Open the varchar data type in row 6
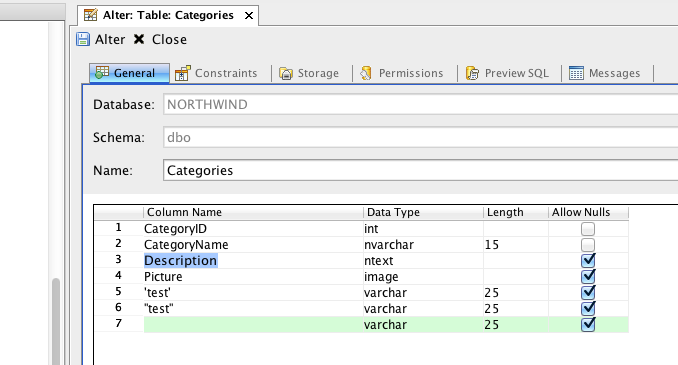This screenshot has width=678, height=365. pyautogui.click(x=423, y=308)
